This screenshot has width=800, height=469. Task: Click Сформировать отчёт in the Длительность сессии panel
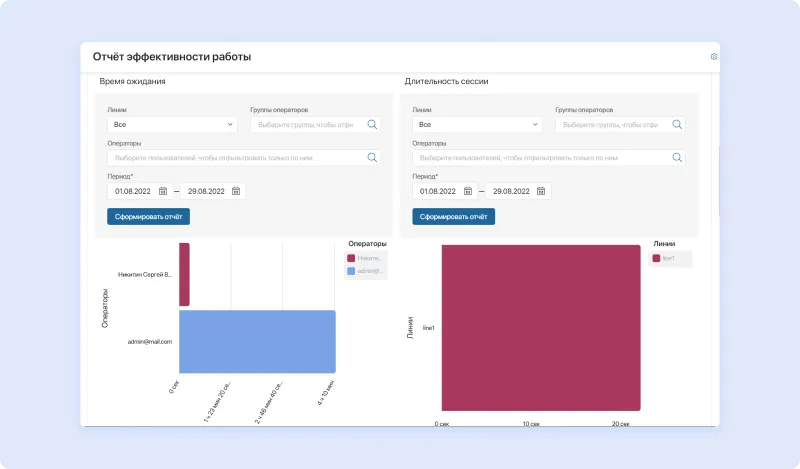tap(453, 216)
